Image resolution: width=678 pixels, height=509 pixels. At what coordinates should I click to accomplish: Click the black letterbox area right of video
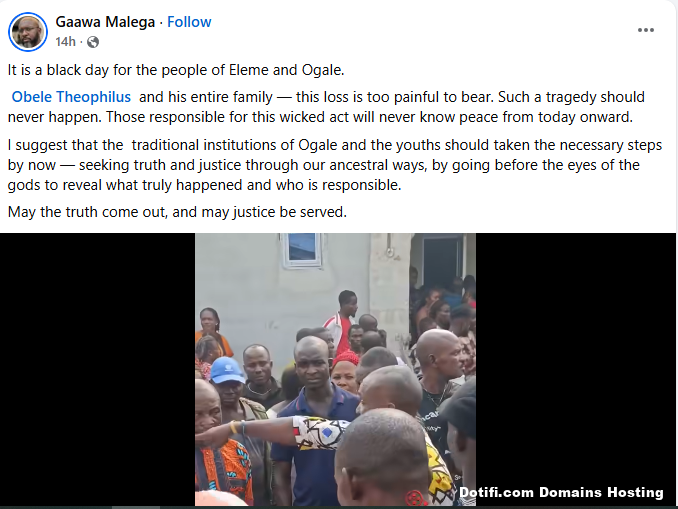pos(576,359)
